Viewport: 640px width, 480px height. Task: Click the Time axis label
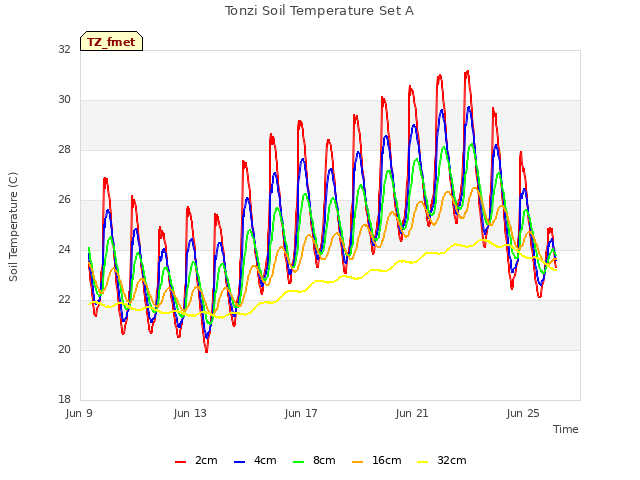[566, 429]
